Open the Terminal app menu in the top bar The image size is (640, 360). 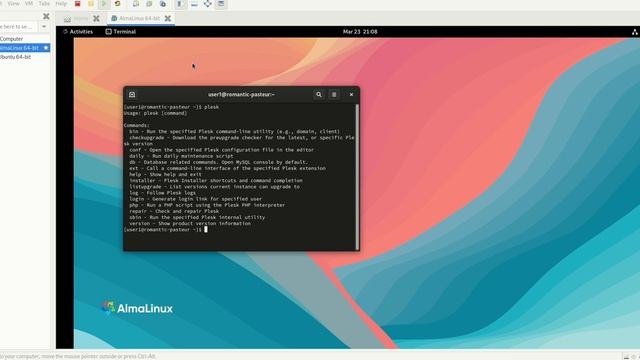[121, 31]
